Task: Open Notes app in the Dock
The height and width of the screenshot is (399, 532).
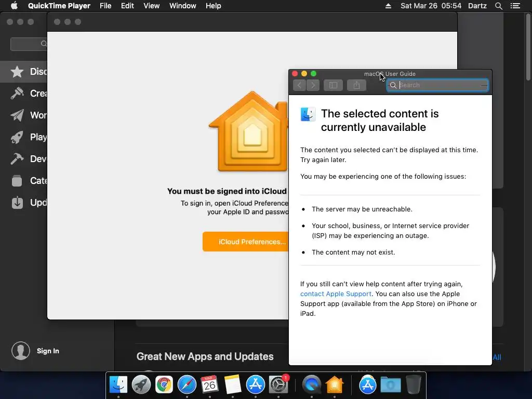Action: (x=233, y=385)
